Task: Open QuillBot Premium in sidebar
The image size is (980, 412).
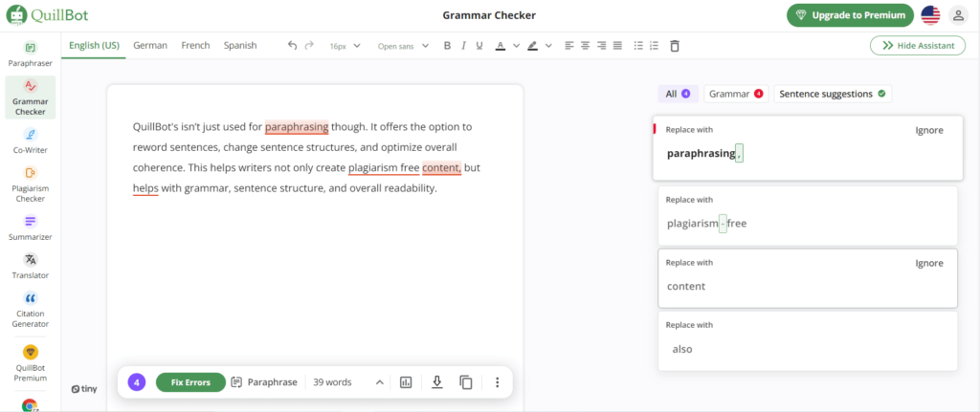Action: [30, 363]
